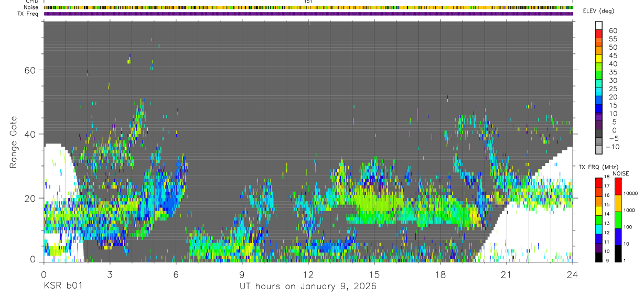The height and width of the screenshot is (297, 644).
Task: Click the NOISE legend label 10000
Action: pos(630,193)
